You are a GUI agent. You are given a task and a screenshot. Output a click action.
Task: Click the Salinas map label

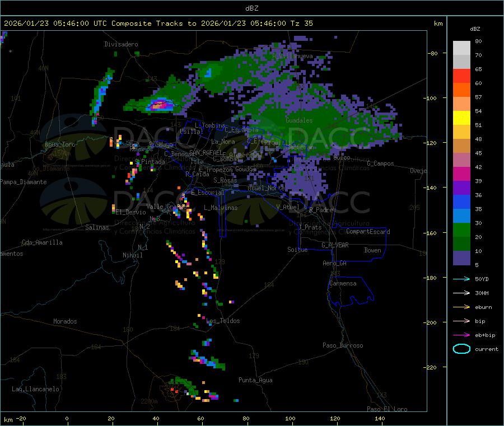97,227
